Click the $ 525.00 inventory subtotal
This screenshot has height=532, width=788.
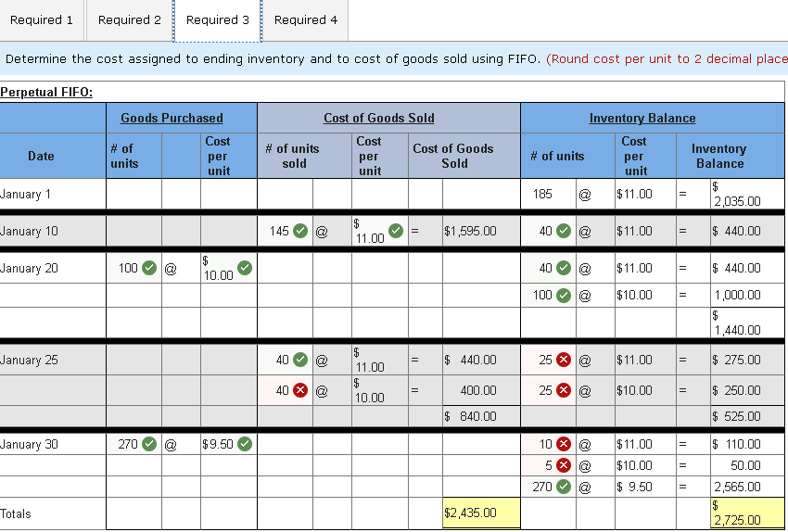point(747,416)
